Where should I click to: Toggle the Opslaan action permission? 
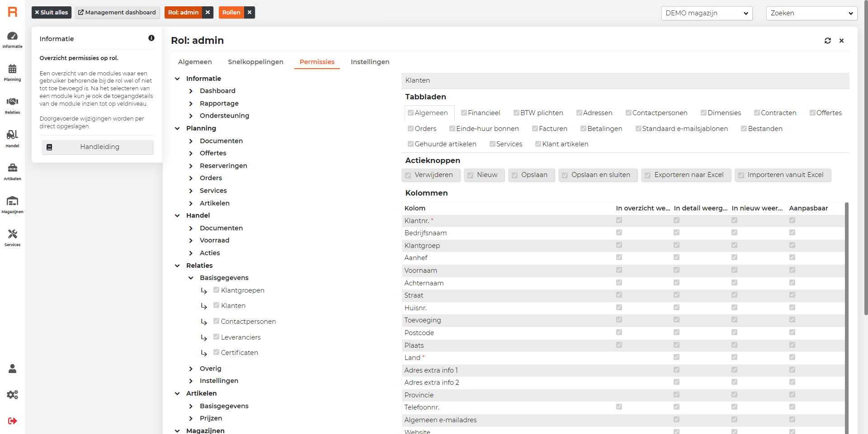[515, 175]
